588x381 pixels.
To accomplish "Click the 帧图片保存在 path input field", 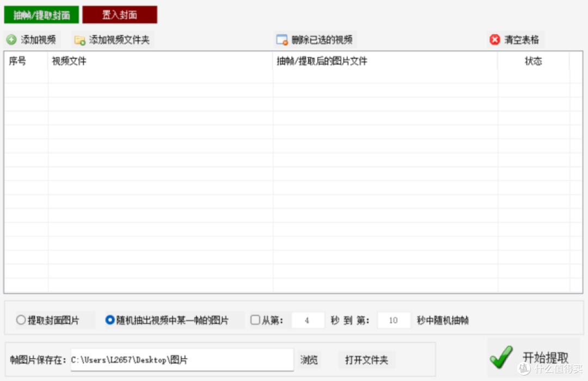I will [182, 360].
